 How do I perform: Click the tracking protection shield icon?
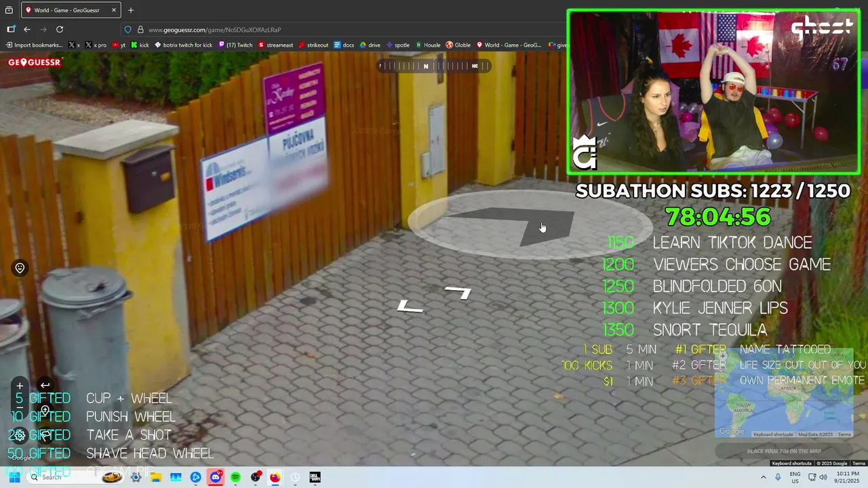(x=127, y=29)
